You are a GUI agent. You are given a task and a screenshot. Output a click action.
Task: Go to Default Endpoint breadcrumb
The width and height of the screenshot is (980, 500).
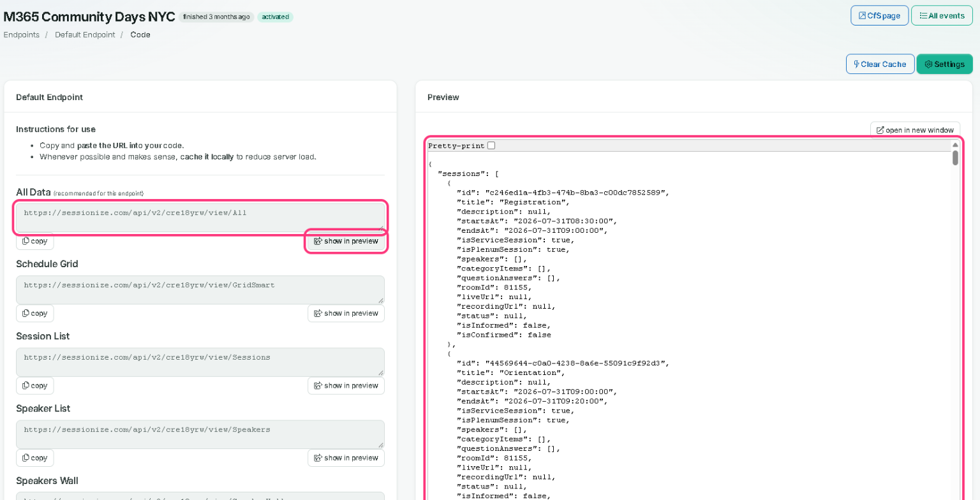point(85,34)
